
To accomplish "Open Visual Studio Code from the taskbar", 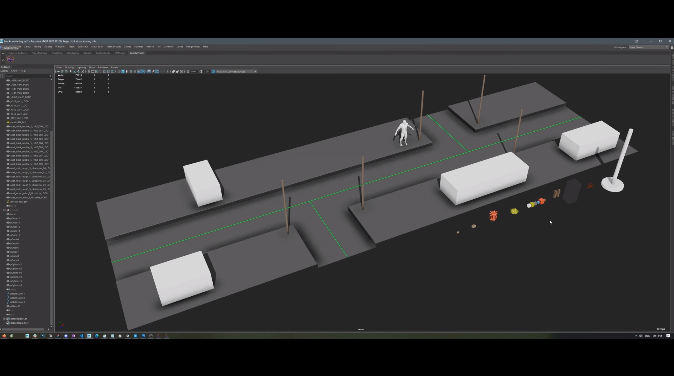I will pyautogui.click(x=81, y=336).
